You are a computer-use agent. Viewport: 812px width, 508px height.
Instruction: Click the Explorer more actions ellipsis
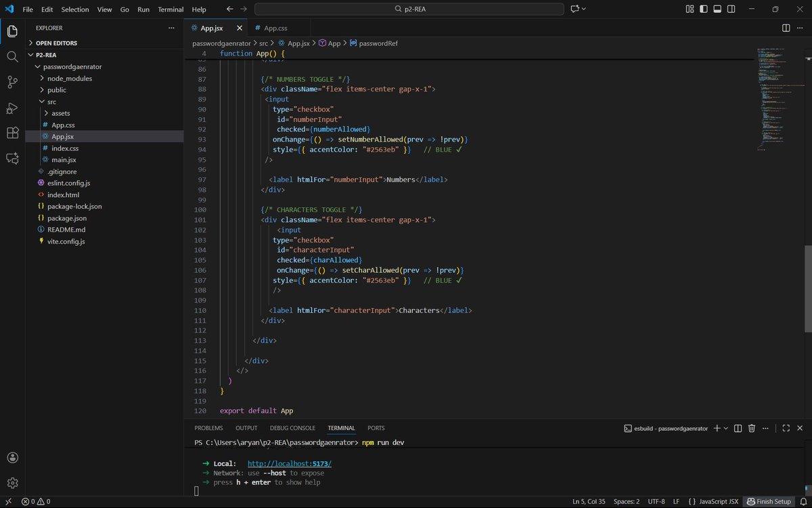(171, 28)
